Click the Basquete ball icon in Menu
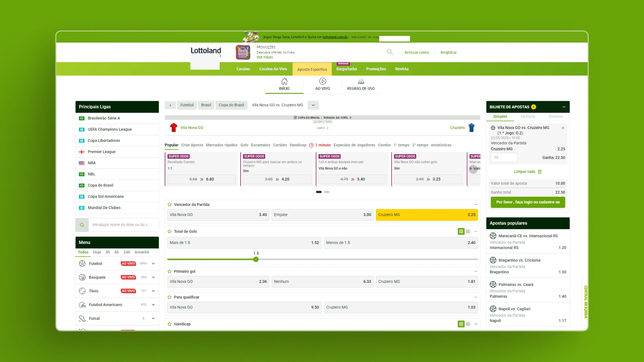The height and width of the screenshot is (362, 644). pyautogui.click(x=82, y=277)
